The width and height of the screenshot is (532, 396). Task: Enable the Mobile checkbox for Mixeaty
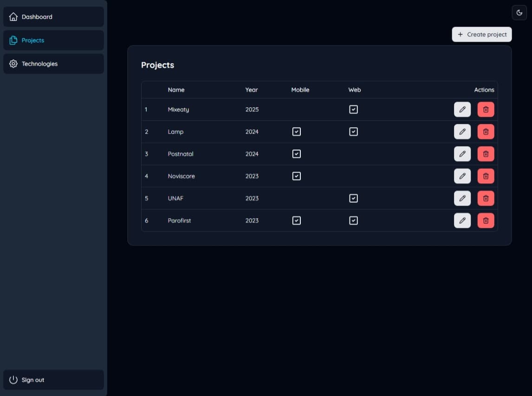(x=297, y=109)
